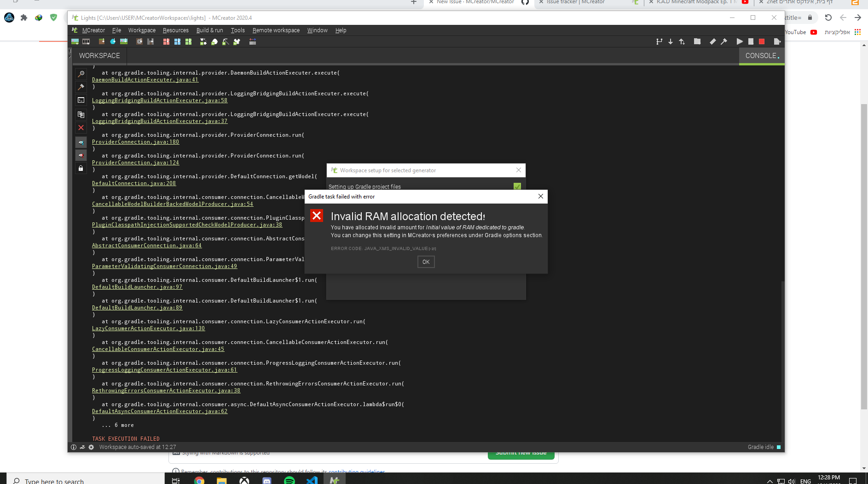868x484 pixels.
Task: Stop Gradle task with red stop icon
Action: pyautogui.click(x=762, y=41)
